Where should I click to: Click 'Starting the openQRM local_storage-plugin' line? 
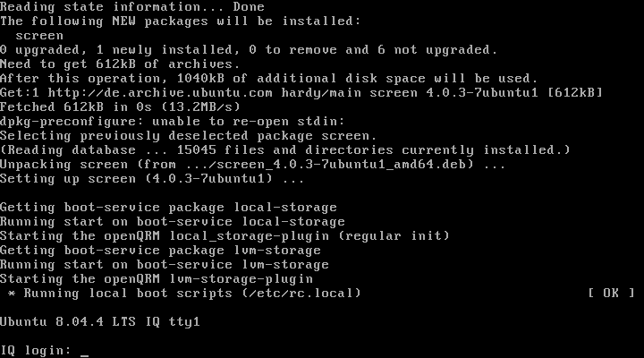224,235
